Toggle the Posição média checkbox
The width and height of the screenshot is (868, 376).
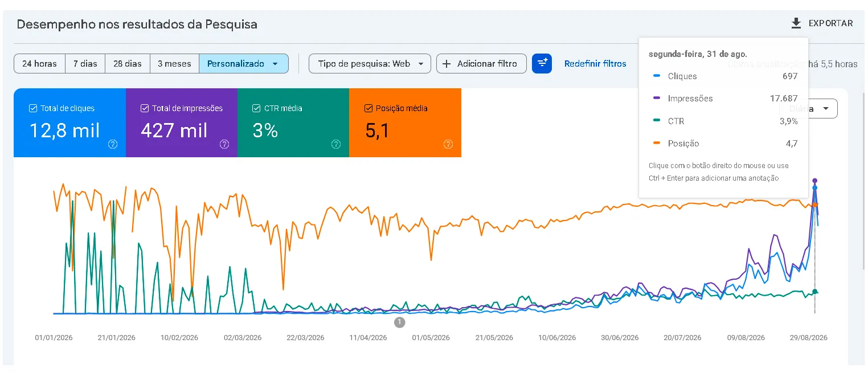coord(368,108)
